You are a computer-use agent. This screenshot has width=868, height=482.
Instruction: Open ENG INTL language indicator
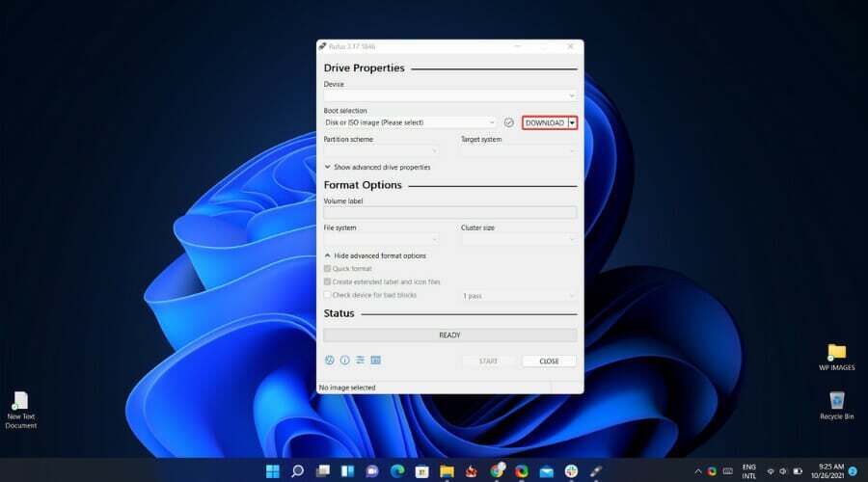point(749,471)
